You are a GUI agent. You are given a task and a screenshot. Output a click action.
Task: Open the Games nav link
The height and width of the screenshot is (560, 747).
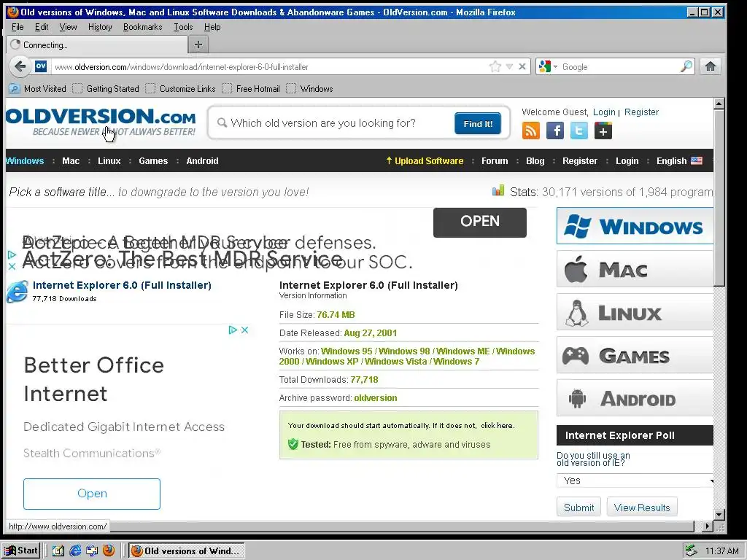click(x=153, y=161)
